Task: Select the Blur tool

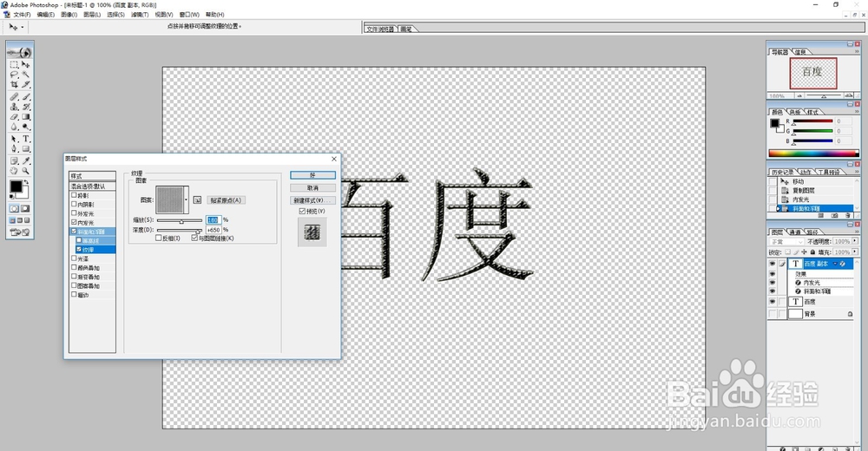Action: [x=14, y=127]
